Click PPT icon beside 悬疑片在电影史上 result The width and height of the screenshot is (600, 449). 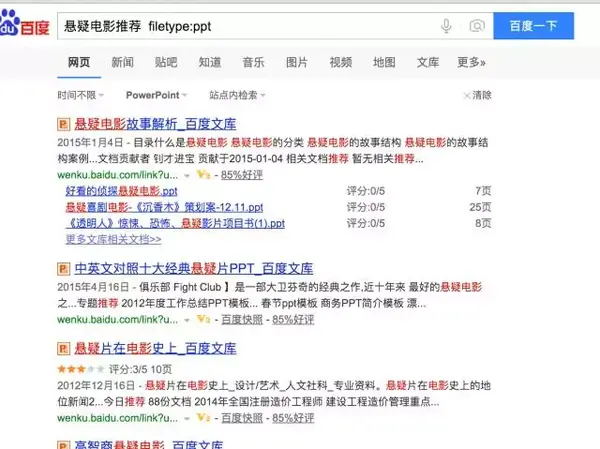(x=64, y=348)
